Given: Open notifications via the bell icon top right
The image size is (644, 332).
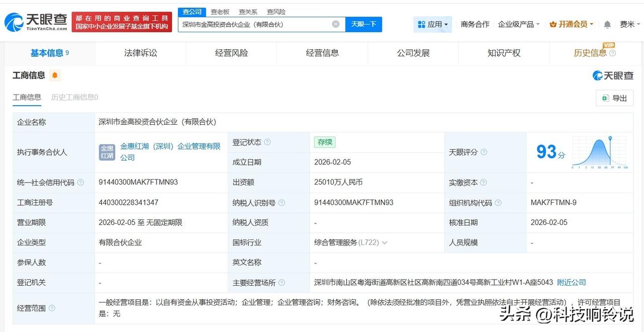Looking at the screenshot, I should point(607,24).
